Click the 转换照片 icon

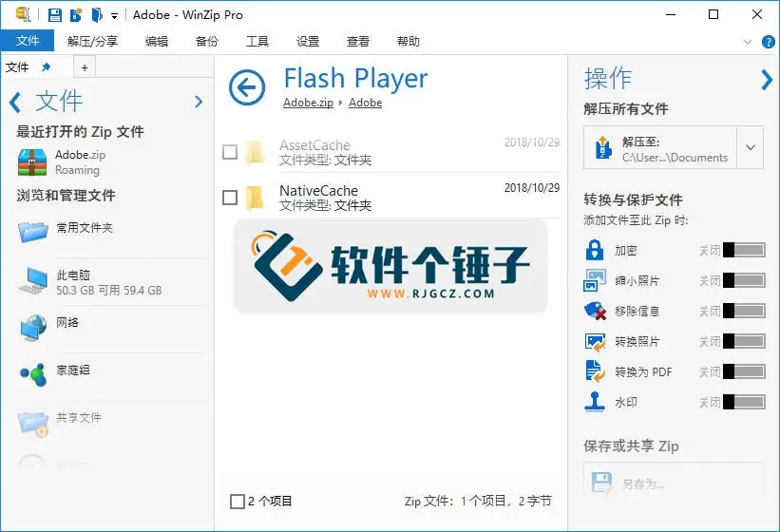point(595,342)
